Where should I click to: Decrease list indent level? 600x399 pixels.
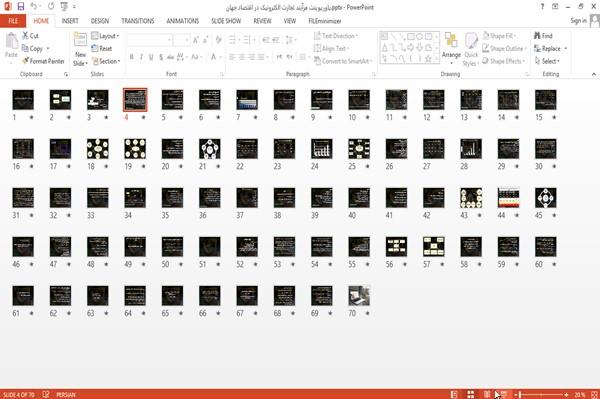266,40
